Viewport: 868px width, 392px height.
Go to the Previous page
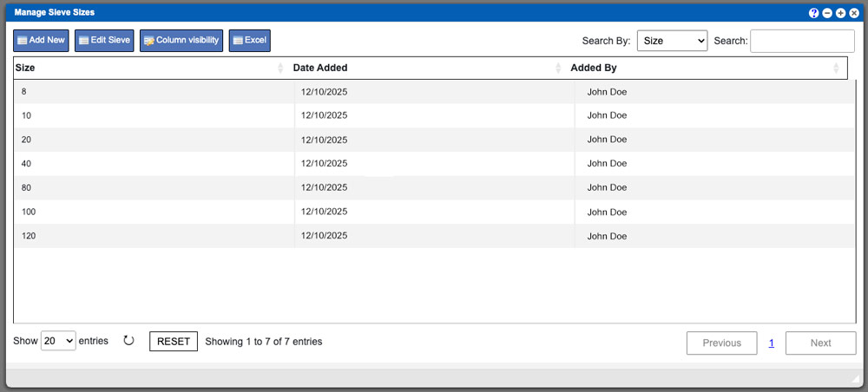[721, 343]
